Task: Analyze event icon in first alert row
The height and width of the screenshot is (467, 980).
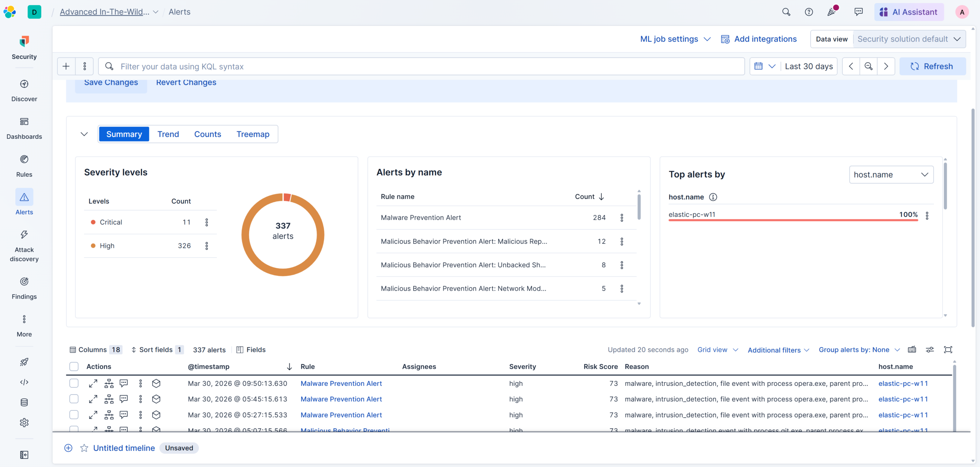Action: click(x=109, y=383)
